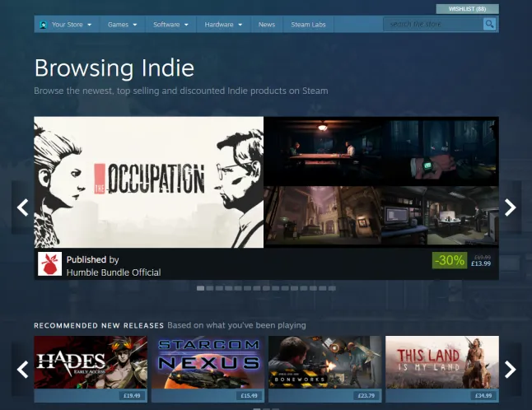Viewport: 532px width, 410px height.
Task: Expand the Games dropdown menu
Action: pyautogui.click(x=122, y=25)
